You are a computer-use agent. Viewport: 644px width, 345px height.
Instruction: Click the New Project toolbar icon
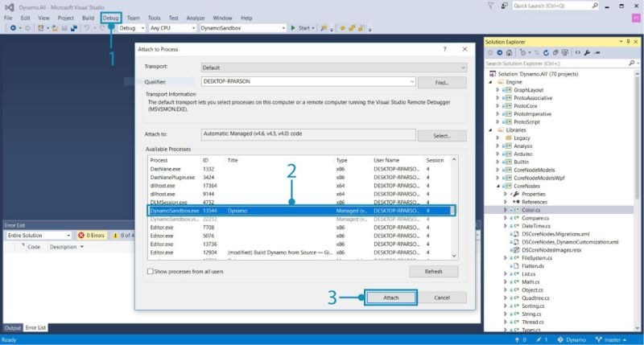pyautogui.click(x=41, y=28)
